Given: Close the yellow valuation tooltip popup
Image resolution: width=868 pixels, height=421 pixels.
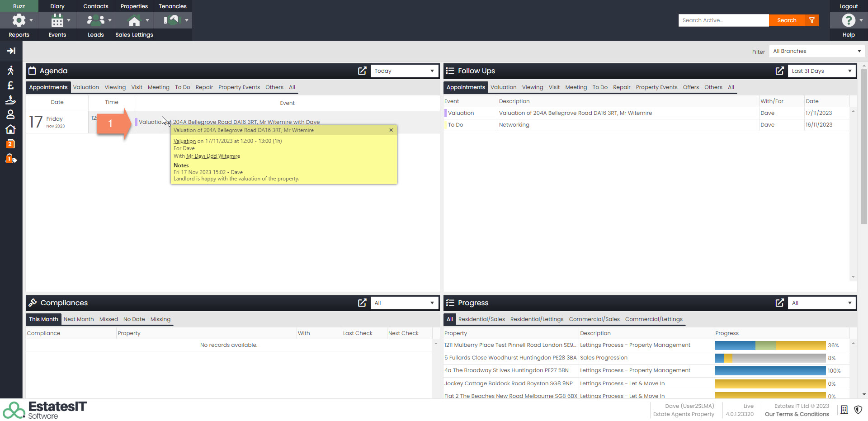Looking at the screenshot, I should pyautogui.click(x=391, y=130).
